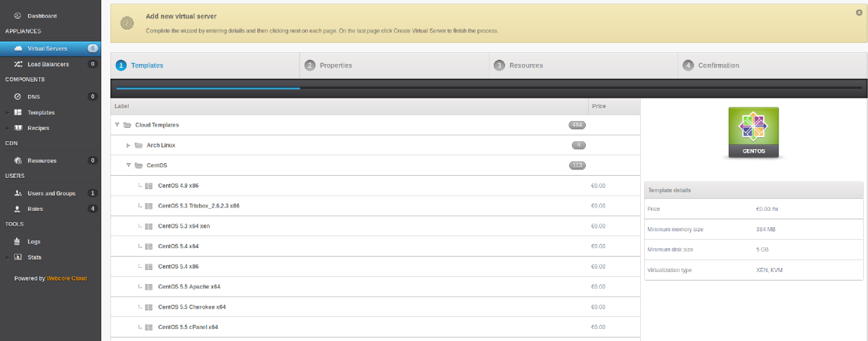This screenshot has width=868, height=341.
Task: Click the CentOS 5.5 Apache x64 template icon
Action: point(148,287)
